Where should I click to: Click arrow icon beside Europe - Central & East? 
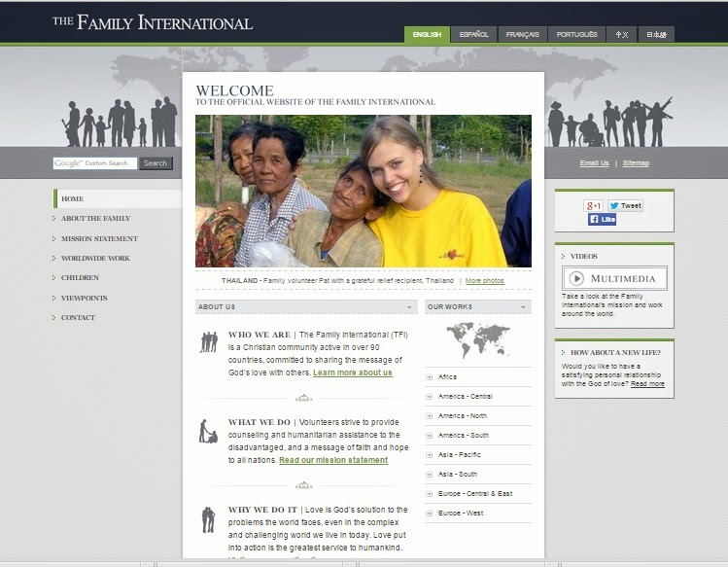[x=429, y=493]
